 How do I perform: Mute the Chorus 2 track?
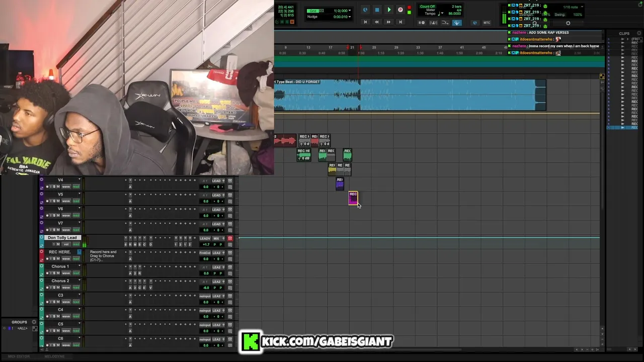pyautogui.click(x=58, y=288)
